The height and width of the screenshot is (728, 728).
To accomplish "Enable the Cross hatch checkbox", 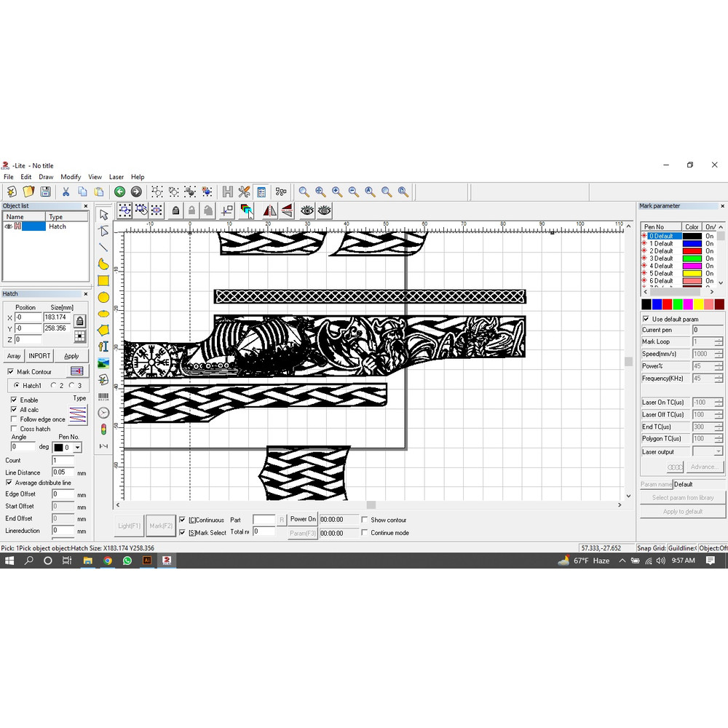I will click(x=15, y=429).
